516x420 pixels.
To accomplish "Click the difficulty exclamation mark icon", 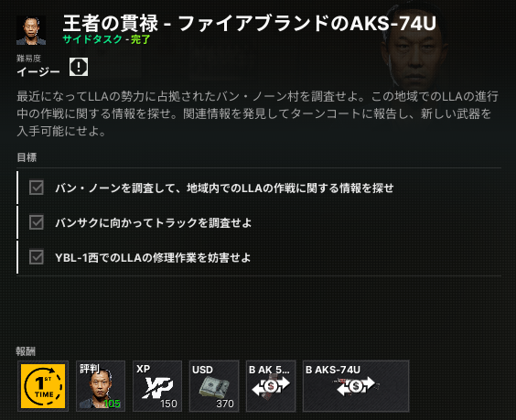I will coord(79,67).
